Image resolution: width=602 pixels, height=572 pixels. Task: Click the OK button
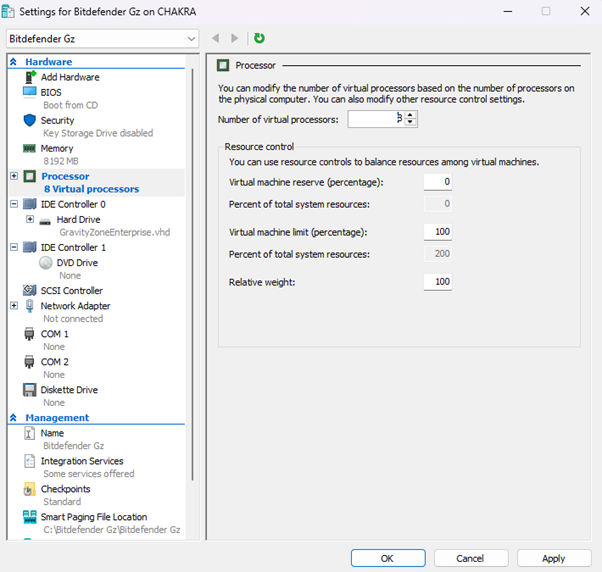tap(387, 558)
